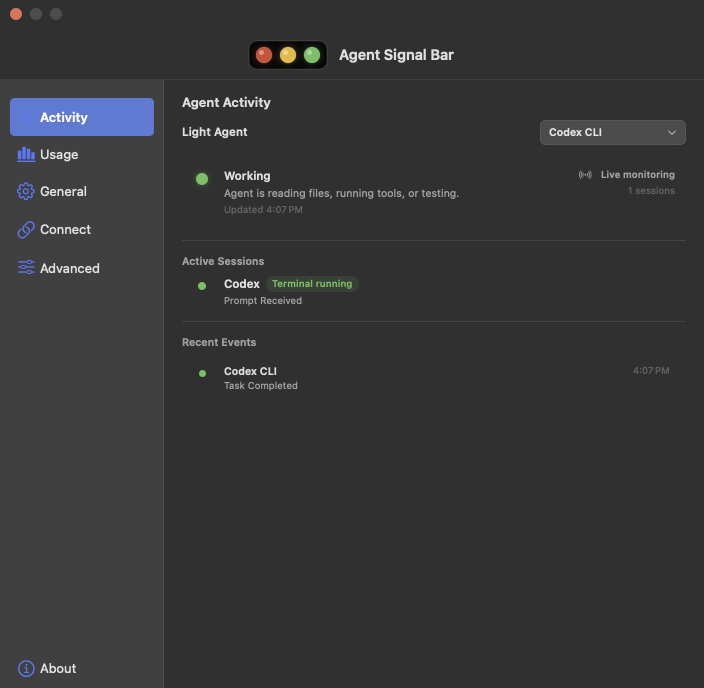Screen dimensions: 704x688
Task: Click the '1 sessions' text
Action: point(651,191)
